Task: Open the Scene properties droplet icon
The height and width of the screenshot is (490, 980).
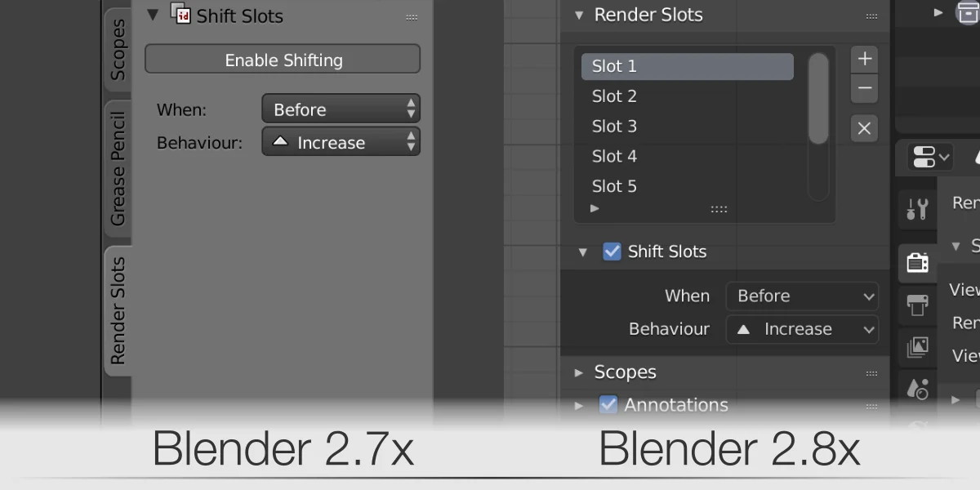Action: tap(917, 390)
